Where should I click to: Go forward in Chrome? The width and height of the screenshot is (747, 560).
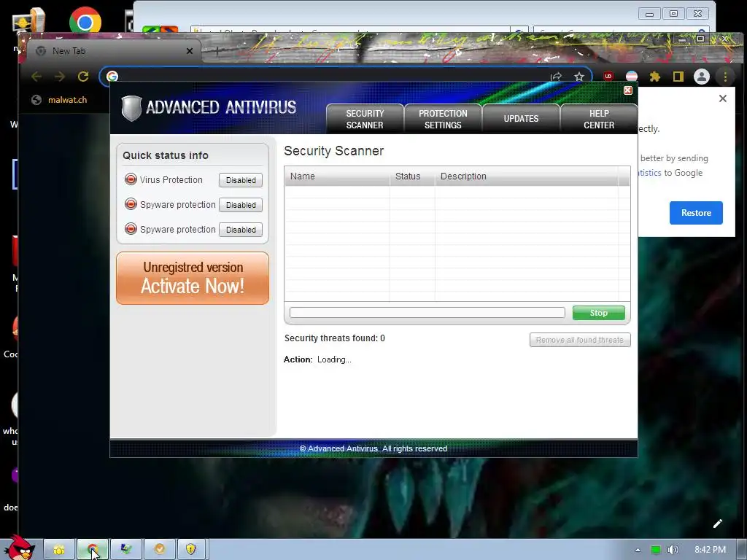[x=60, y=77]
